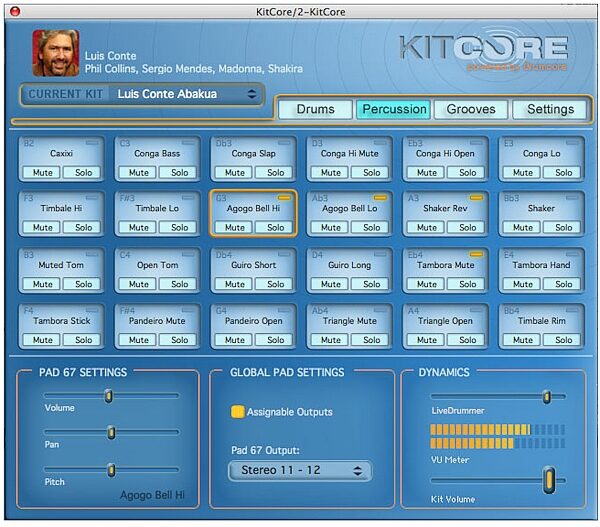Toggle the Assignable Outputs checkbox
The height and width of the screenshot is (527, 600).
237,412
